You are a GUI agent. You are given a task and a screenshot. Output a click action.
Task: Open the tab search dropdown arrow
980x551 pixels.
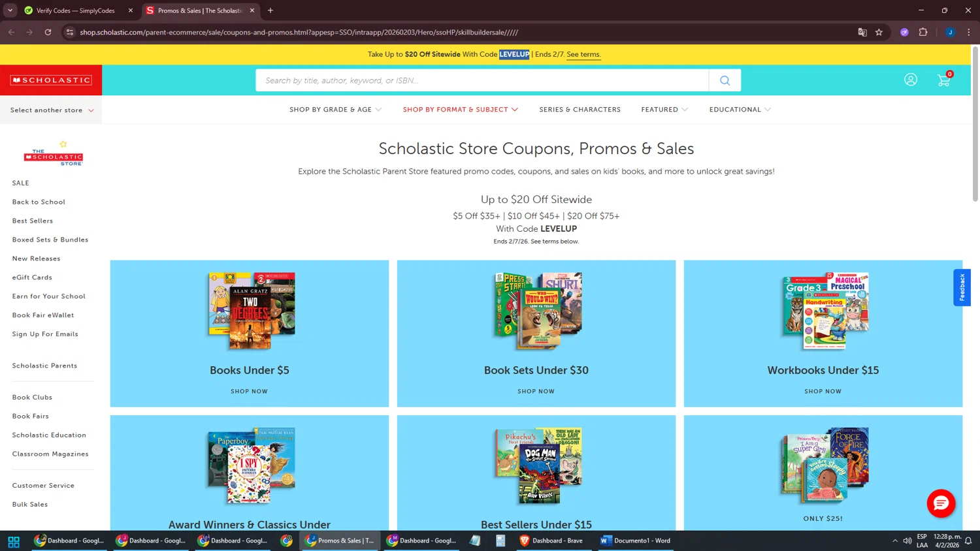click(x=10, y=10)
